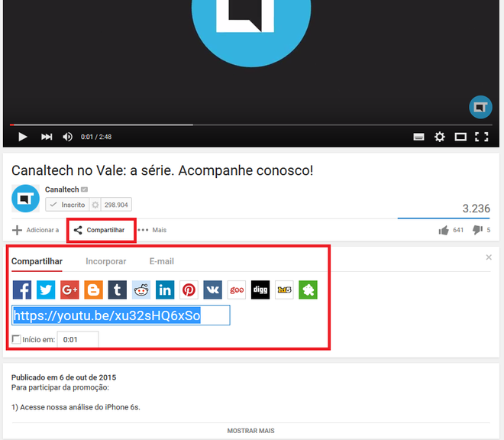Click the 0:01 / 2:48 time display
504x440 pixels.
click(96, 137)
